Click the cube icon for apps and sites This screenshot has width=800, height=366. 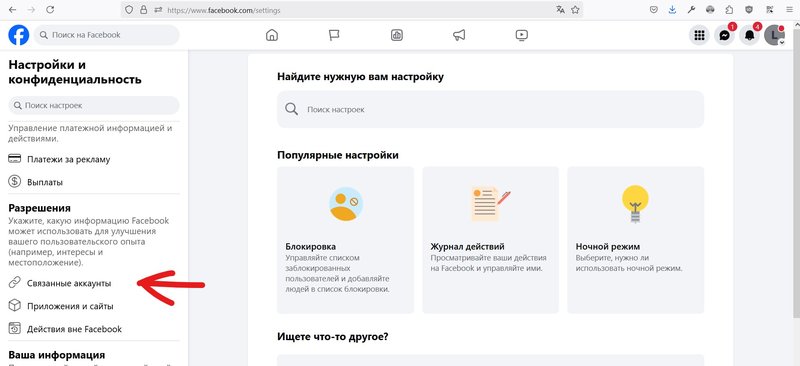pos(15,306)
